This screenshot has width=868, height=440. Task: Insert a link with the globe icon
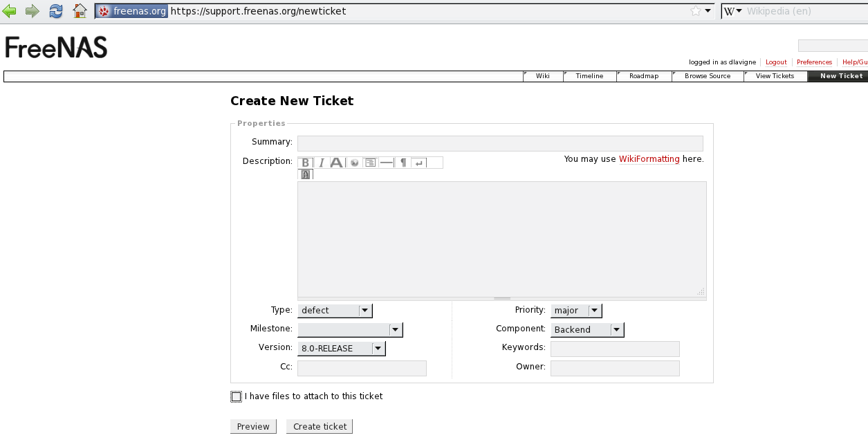[x=354, y=163]
